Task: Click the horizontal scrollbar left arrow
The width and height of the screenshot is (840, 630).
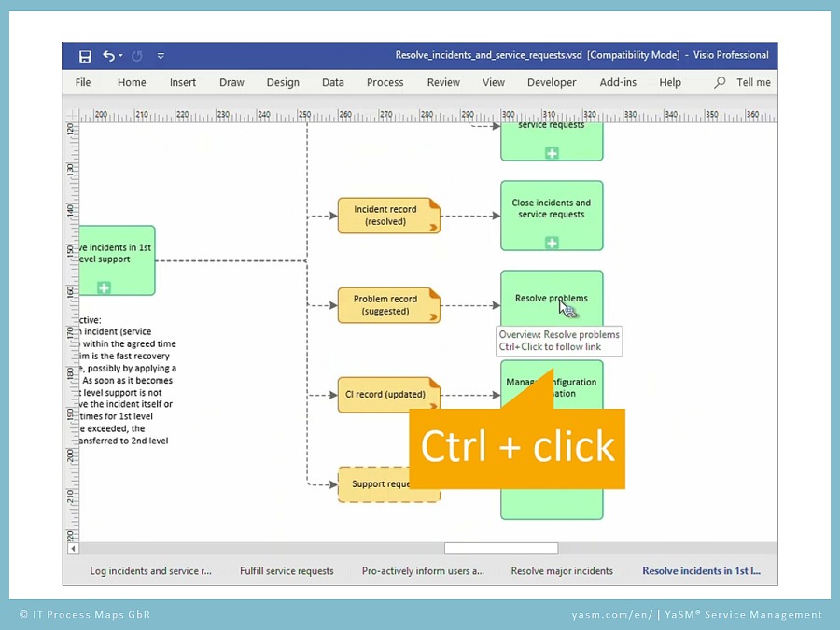Action: click(73, 548)
